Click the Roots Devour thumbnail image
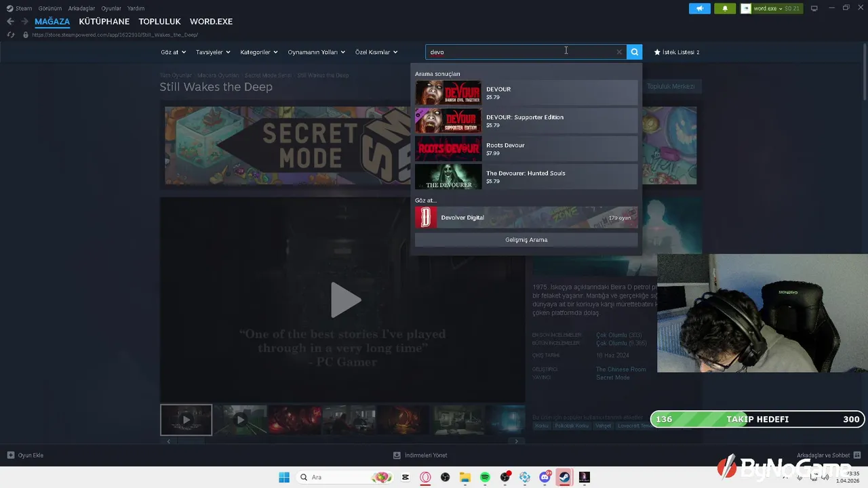 pyautogui.click(x=448, y=148)
